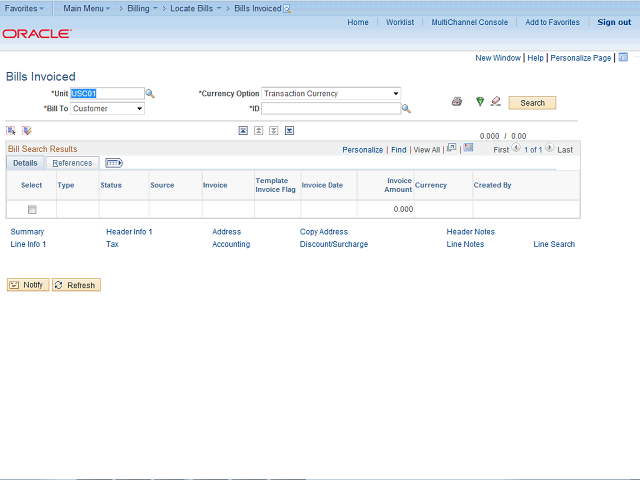Click the green filter funnel icon
Image resolution: width=640 pixels, height=480 pixels.
(x=480, y=102)
